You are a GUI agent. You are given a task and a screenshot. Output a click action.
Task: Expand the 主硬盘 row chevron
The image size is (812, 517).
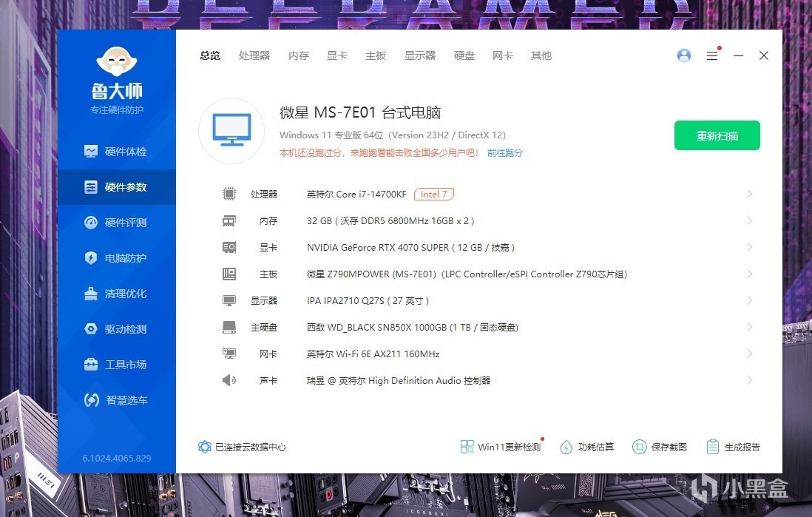tap(749, 328)
